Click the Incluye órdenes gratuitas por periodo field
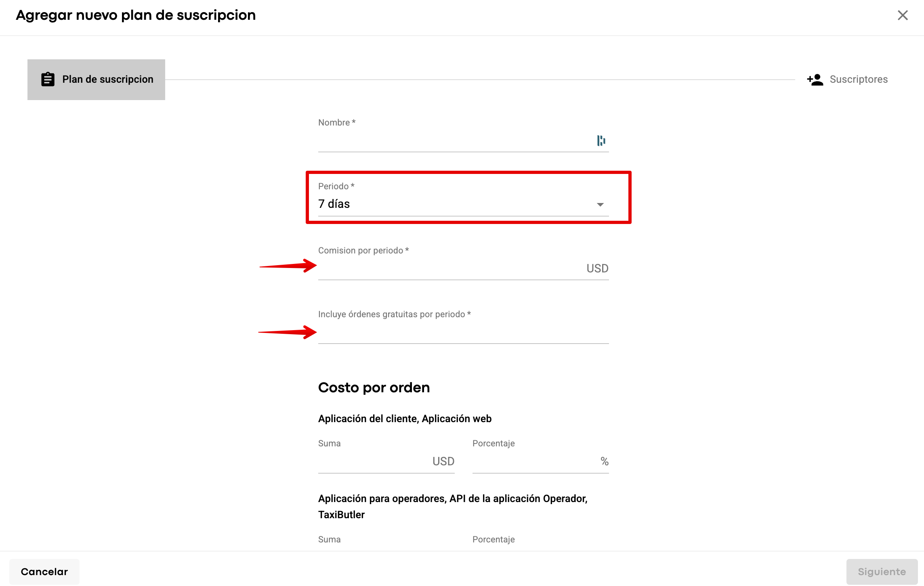Viewport: 924px width, 586px height. (463, 333)
